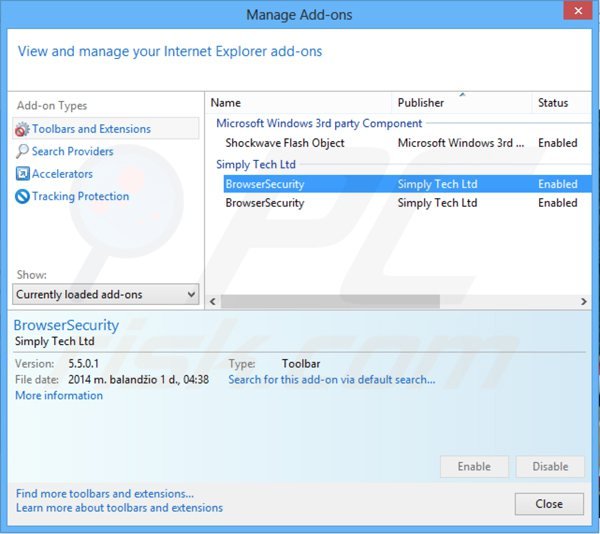
Task: Click the Status column header
Action: tap(553, 103)
